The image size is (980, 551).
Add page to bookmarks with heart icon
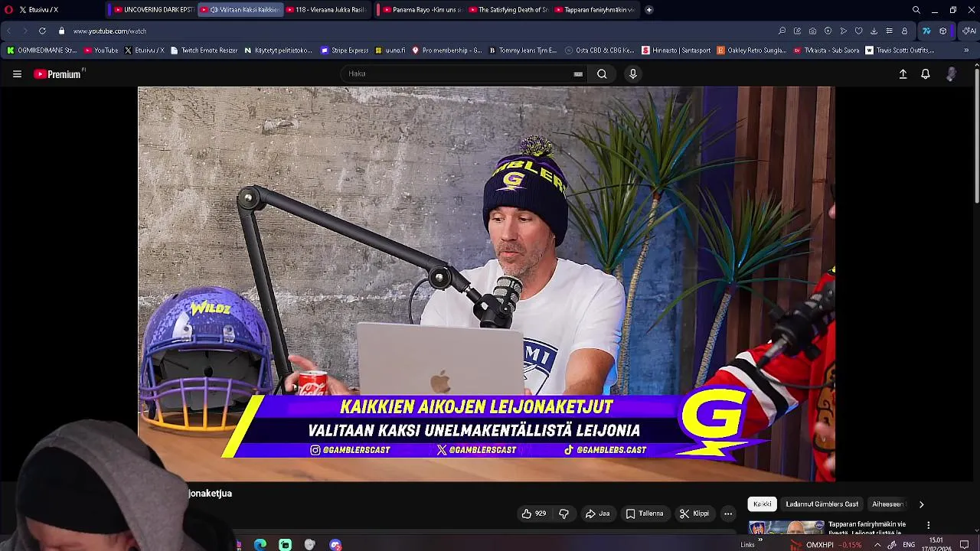858,31
